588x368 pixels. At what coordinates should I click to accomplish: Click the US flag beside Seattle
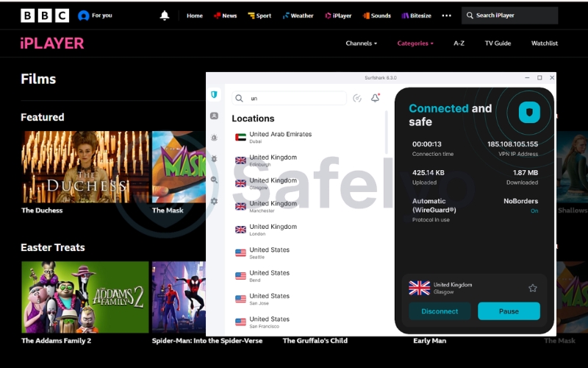(240, 252)
